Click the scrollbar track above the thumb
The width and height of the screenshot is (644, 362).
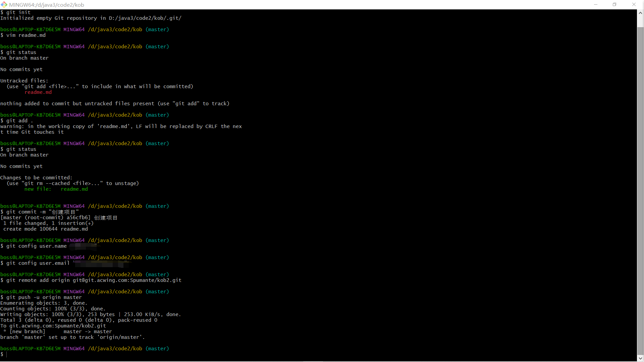click(640, 21)
